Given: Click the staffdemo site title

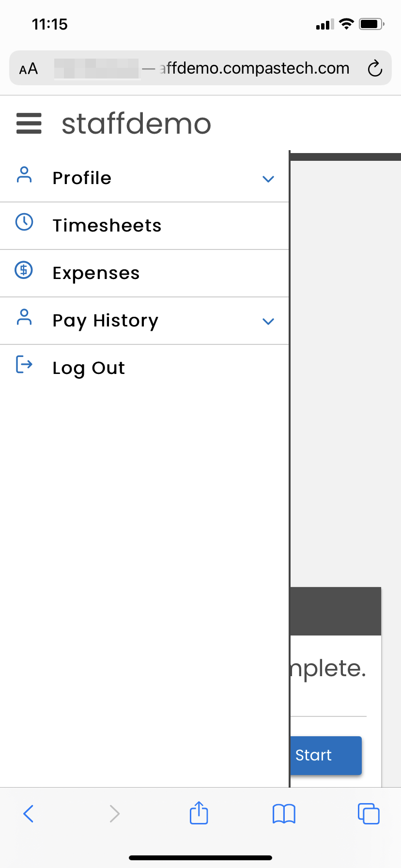Looking at the screenshot, I should point(137,124).
